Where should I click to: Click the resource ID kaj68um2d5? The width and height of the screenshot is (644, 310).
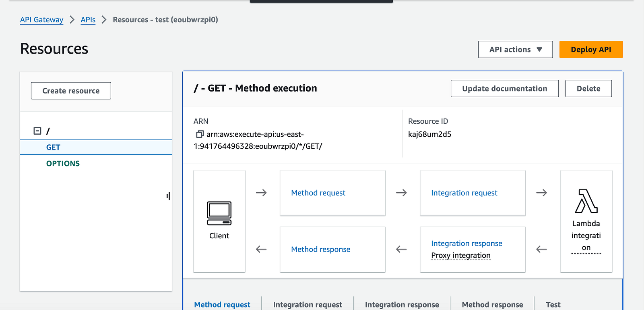(429, 134)
